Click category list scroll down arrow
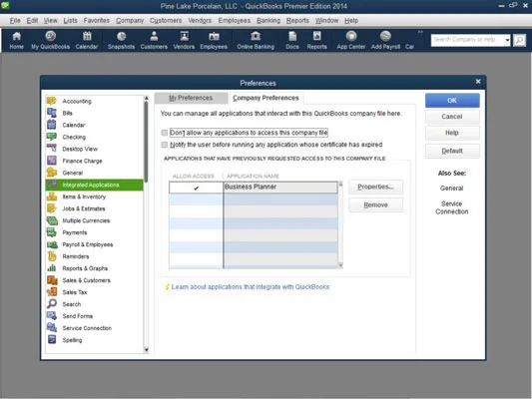532x399 pixels. click(x=147, y=349)
